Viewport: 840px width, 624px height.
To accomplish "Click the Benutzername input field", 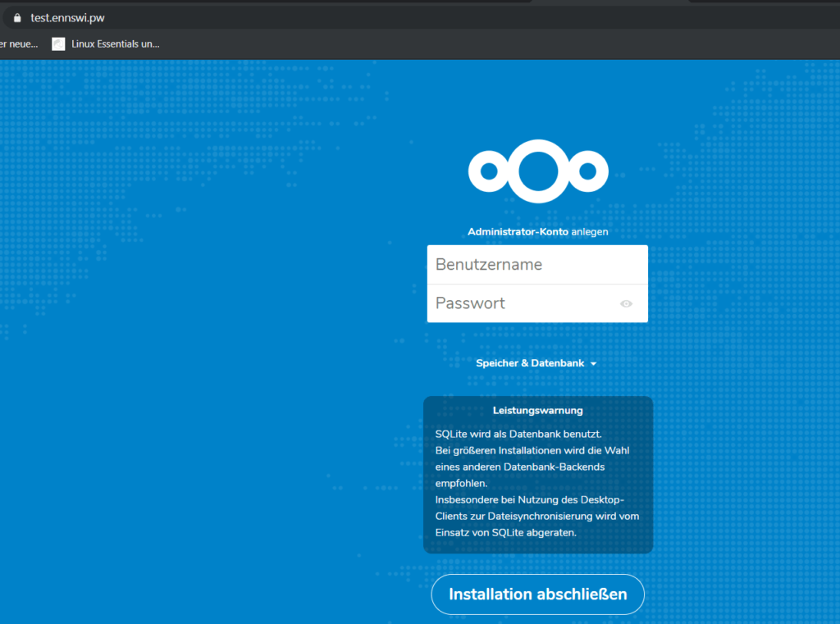I will point(537,265).
